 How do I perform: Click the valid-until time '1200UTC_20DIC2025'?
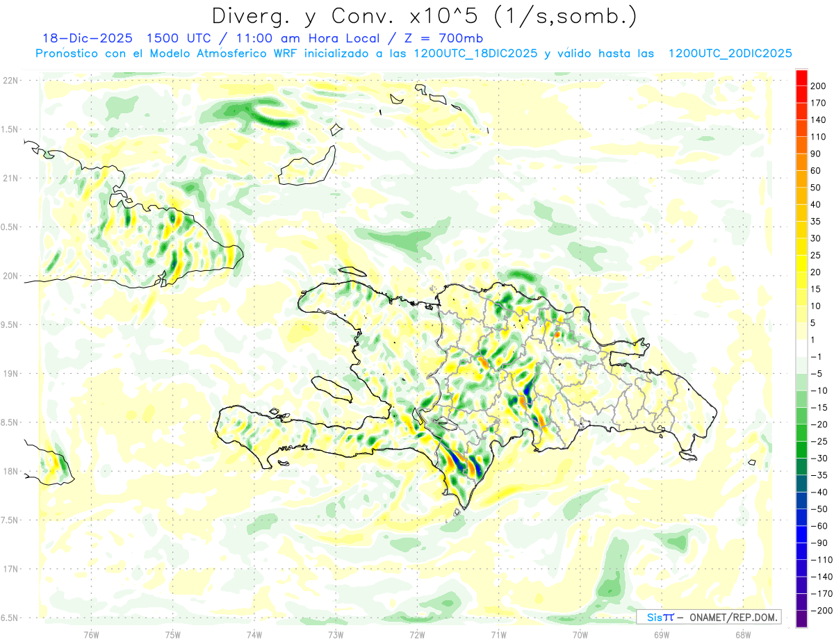click(730, 53)
